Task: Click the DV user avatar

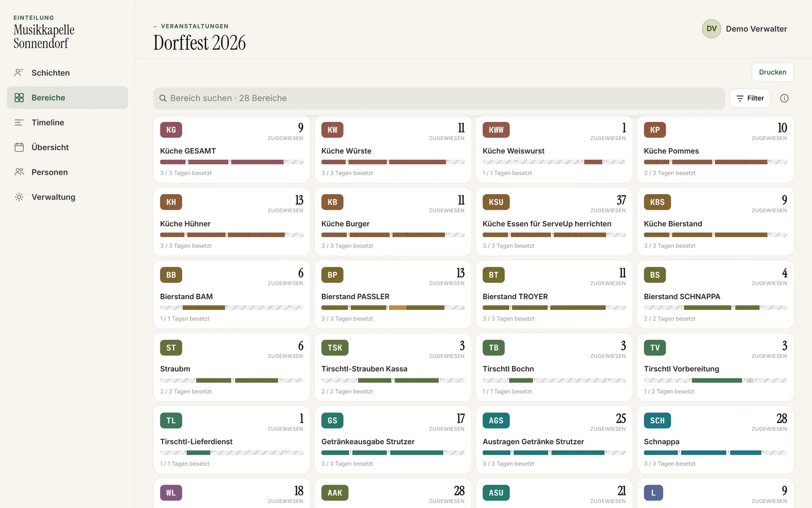Action: (712, 29)
